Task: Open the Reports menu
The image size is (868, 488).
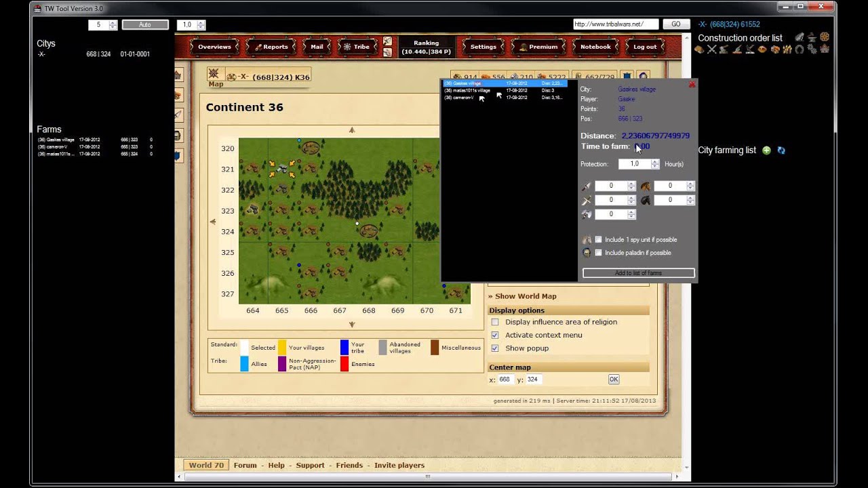Action: tap(271, 47)
